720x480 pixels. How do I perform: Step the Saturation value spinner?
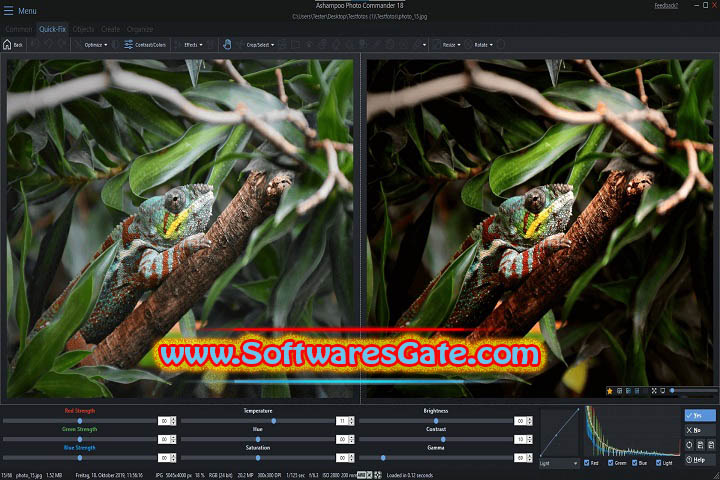click(x=351, y=458)
